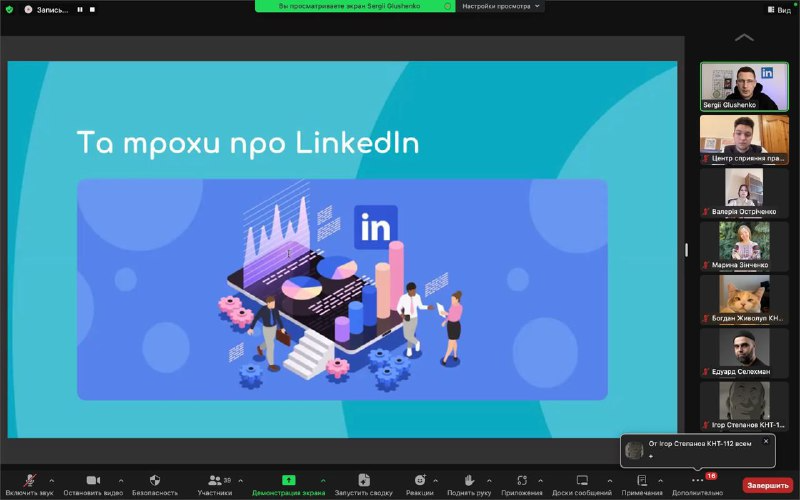Image resolution: width=800 pixels, height=500 pixels.
Task: Raise hand with Поднять руку
Action: (x=468, y=481)
